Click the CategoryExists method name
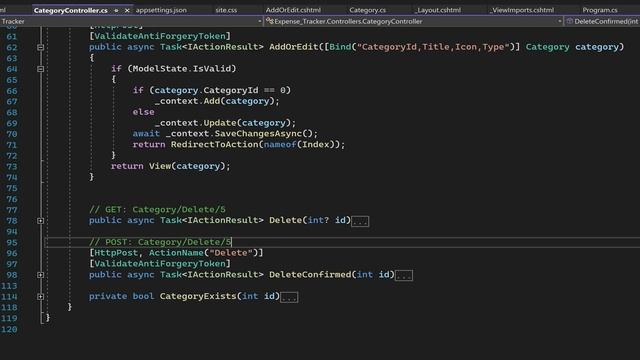 coord(198,296)
